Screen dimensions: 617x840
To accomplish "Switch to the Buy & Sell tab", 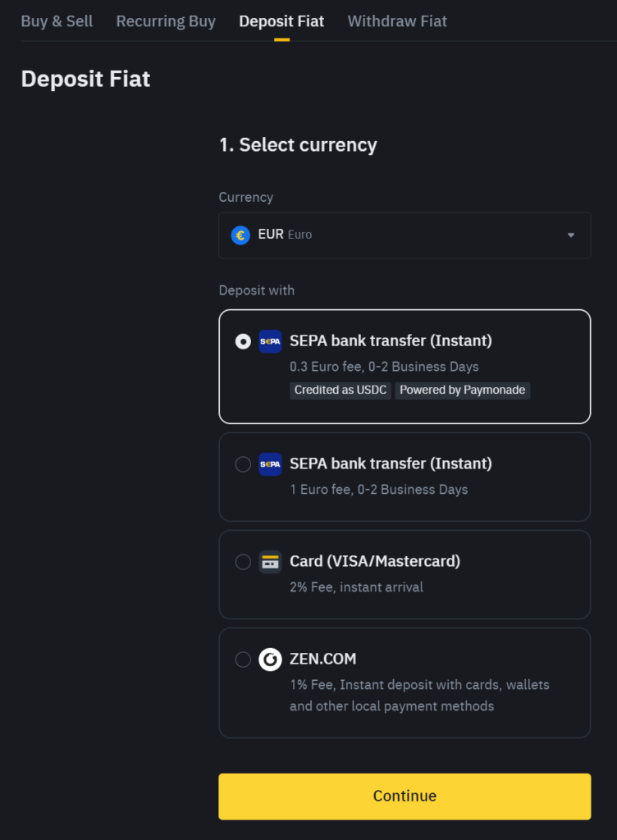I will click(x=57, y=21).
